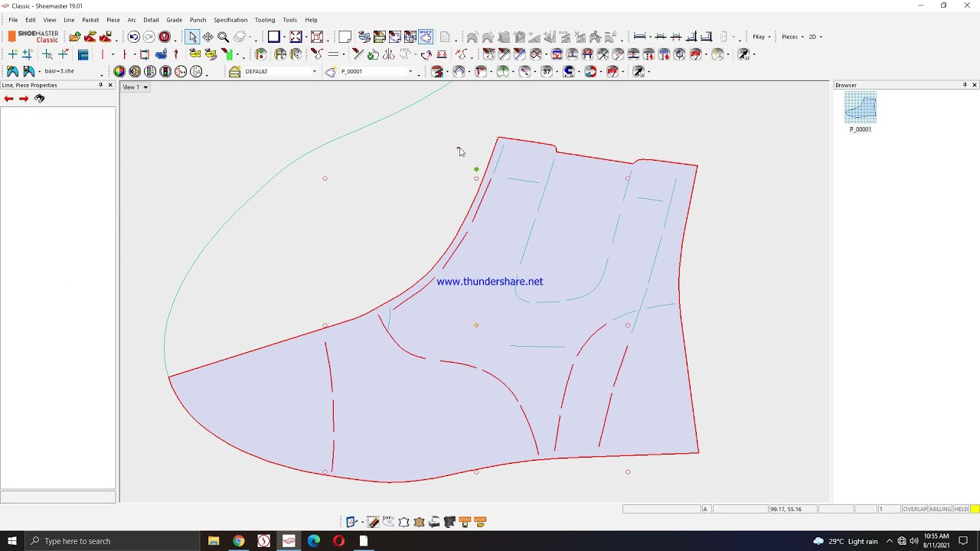Toggle the OVERLAP status indicator
This screenshot has height=551, width=980.
pos(915,509)
